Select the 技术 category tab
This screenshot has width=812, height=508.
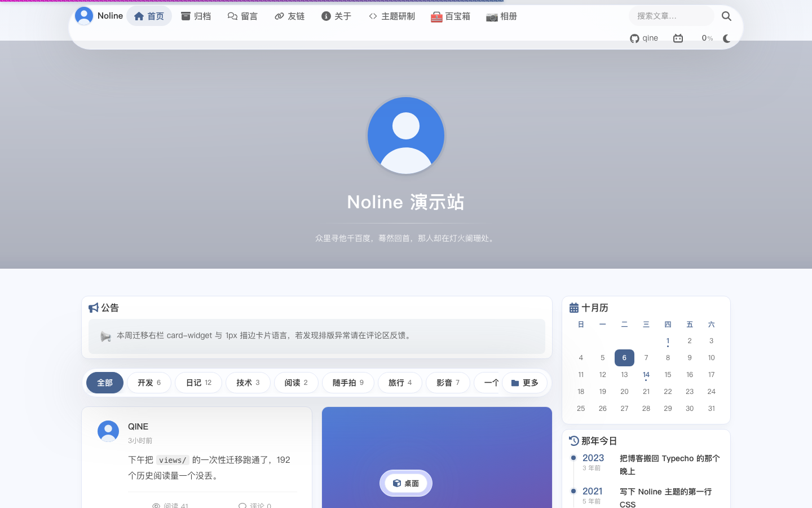point(248,383)
